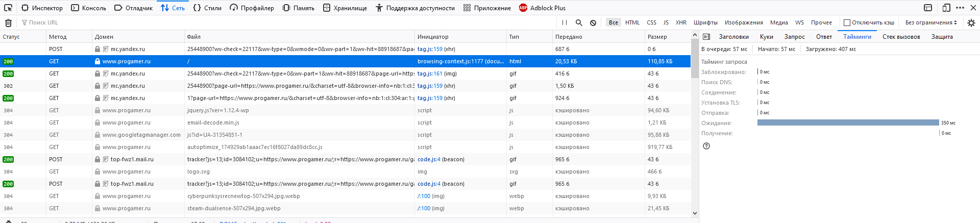Image resolution: width=980 pixels, height=223 pixels.
Task: Click the element picker tool
Action: [8, 8]
